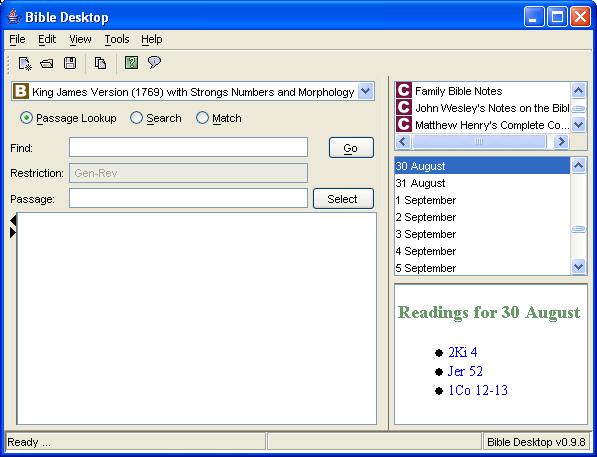Click the 'C' icon next to Family Bible Notes
Viewport: 597px width, 457px height.
coord(404,90)
